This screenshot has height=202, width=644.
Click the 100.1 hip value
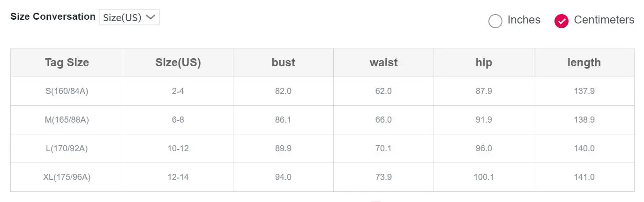(484, 177)
